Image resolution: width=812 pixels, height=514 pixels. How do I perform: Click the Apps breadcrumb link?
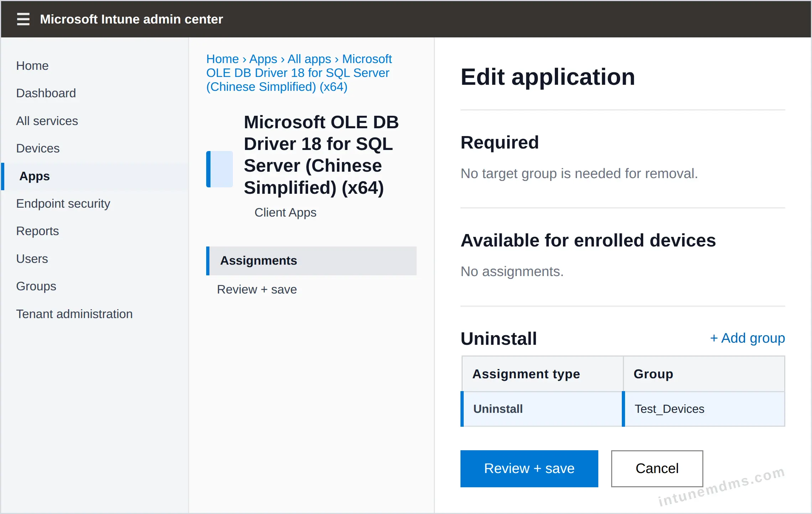tap(263, 59)
